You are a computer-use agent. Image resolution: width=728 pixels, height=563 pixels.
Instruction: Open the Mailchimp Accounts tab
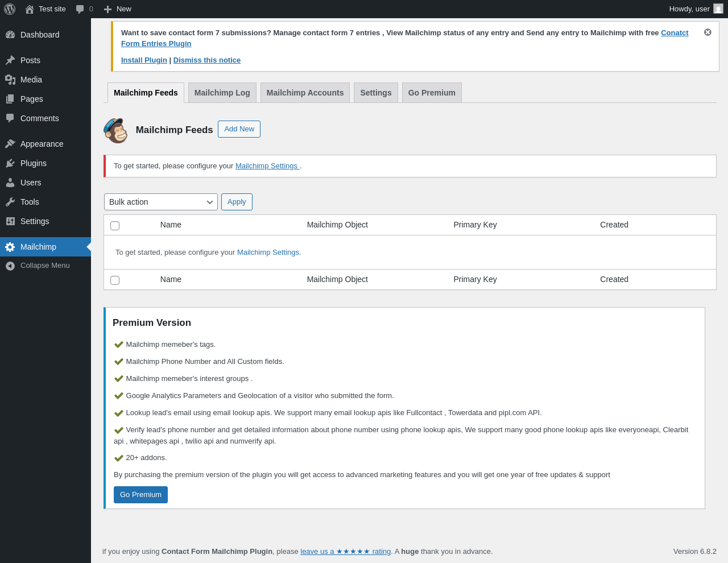[305, 93]
